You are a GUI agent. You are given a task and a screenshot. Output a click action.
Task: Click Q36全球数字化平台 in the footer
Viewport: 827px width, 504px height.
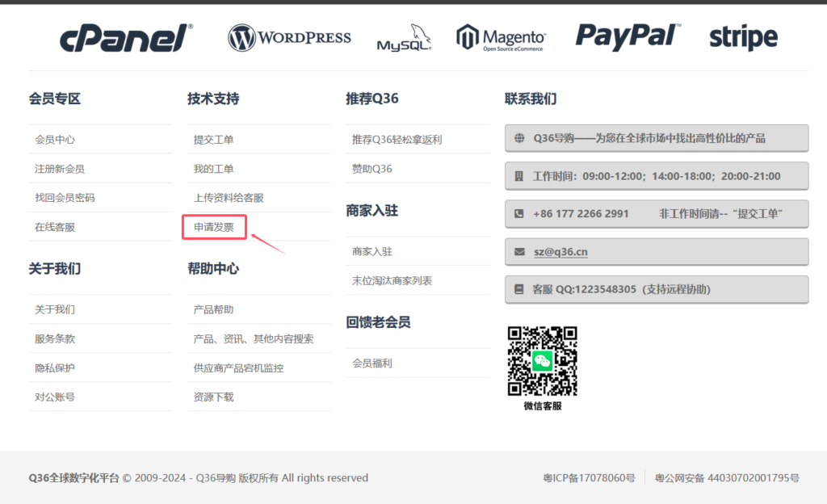pyautogui.click(x=73, y=477)
